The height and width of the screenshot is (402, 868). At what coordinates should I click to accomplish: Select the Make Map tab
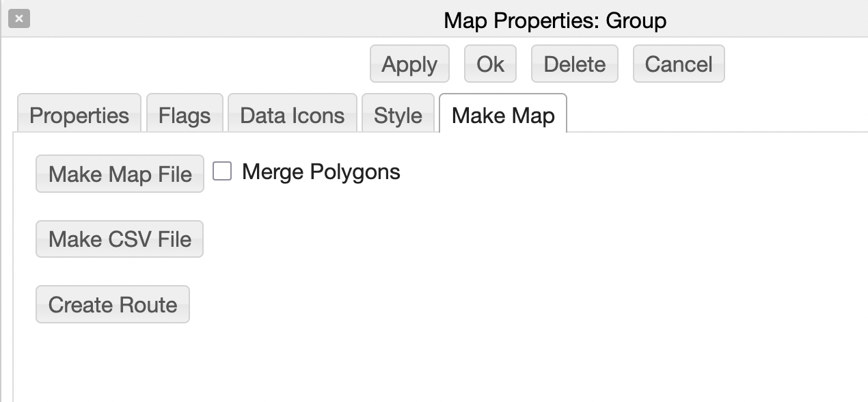point(502,115)
